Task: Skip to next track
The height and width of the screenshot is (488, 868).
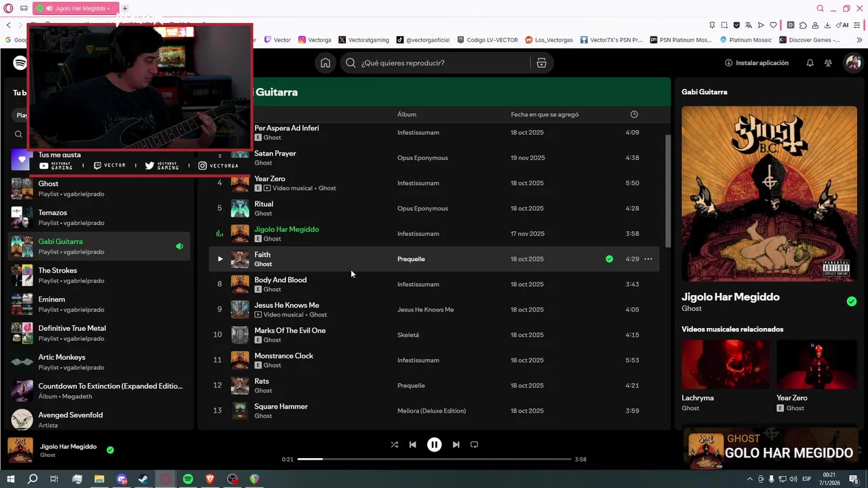Action: [456, 445]
